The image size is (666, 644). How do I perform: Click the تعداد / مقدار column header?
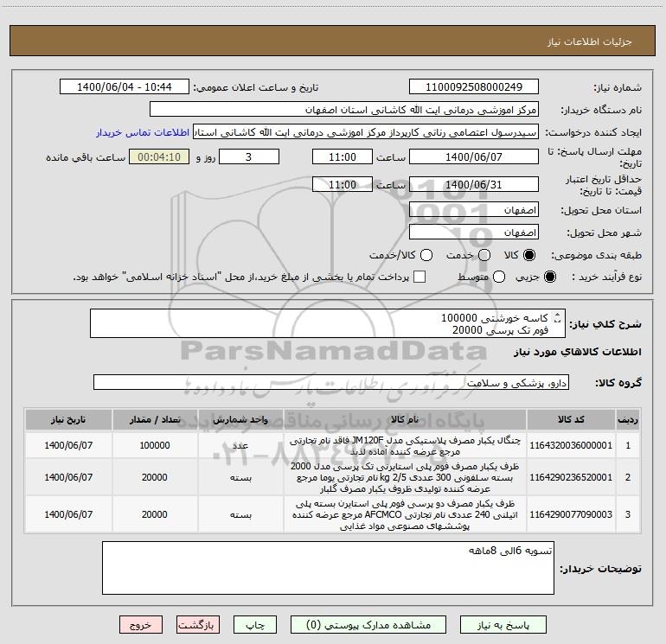tap(155, 419)
